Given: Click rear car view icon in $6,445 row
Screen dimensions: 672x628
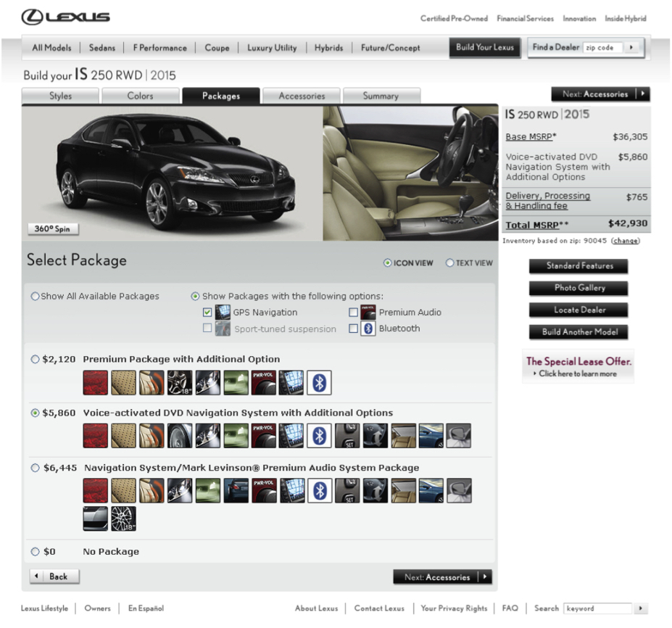Looking at the screenshot, I should tap(236, 491).
